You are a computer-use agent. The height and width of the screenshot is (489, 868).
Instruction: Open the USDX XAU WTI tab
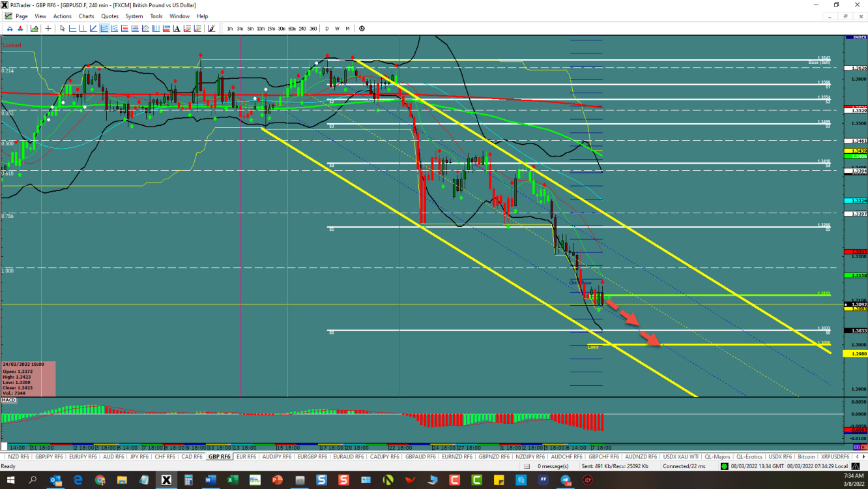pos(680,456)
